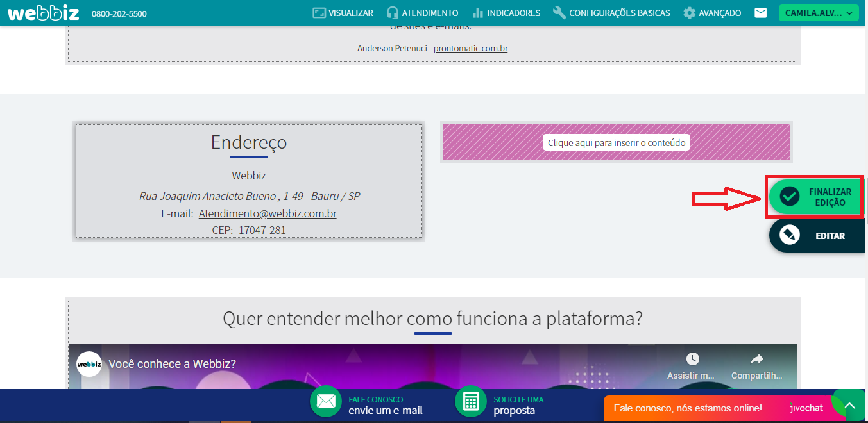Click the green calculator proposta icon
Screen dimensions: 868x423
[x=471, y=402]
